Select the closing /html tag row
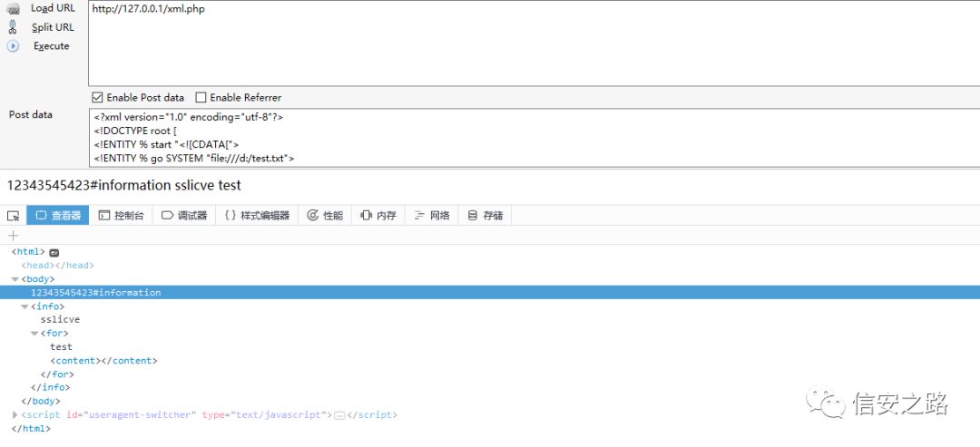Screen dimensions: 980x447 (31, 429)
